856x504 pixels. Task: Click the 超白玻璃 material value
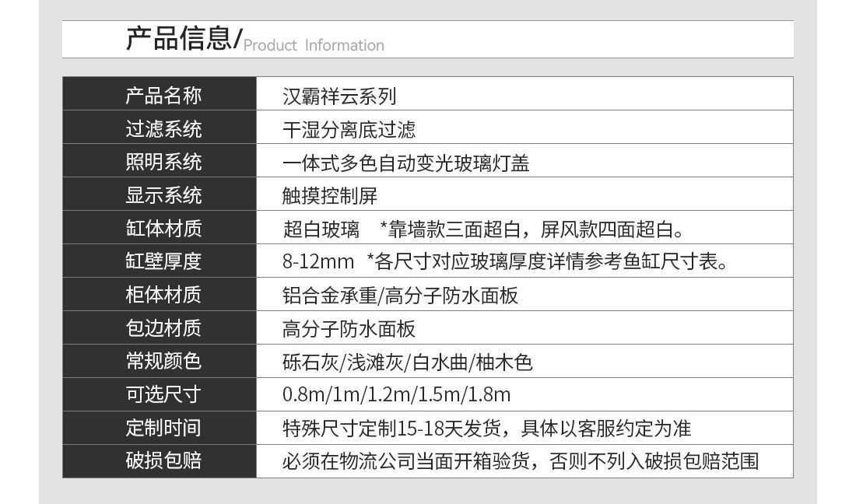[x=321, y=229]
